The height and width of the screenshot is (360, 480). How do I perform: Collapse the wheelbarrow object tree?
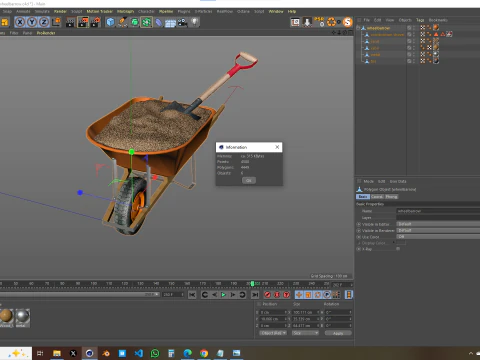[358, 28]
